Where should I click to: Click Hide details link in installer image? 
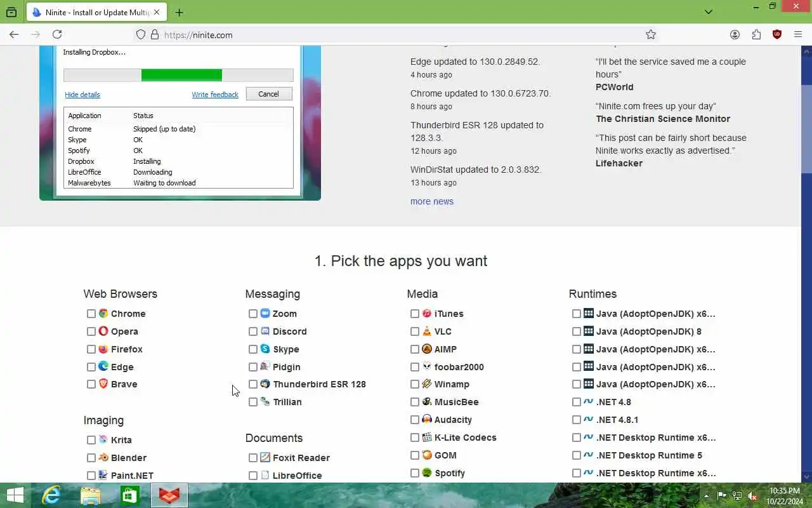pos(82,95)
